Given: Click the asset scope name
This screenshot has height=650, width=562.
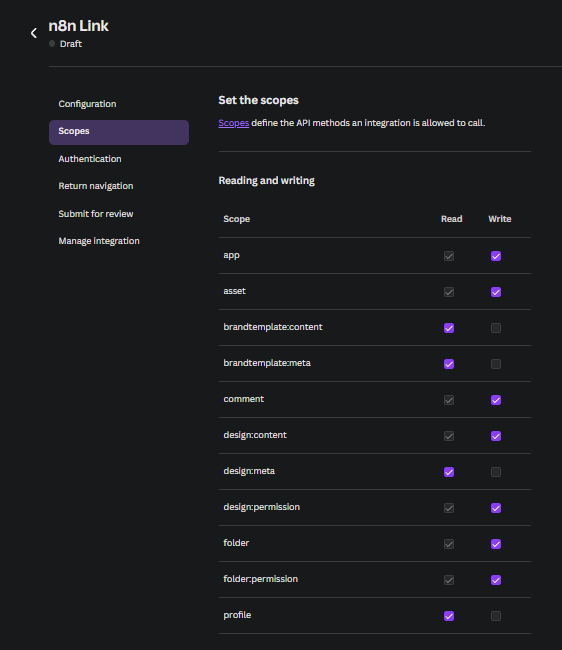Looking at the screenshot, I should coord(235,291).
